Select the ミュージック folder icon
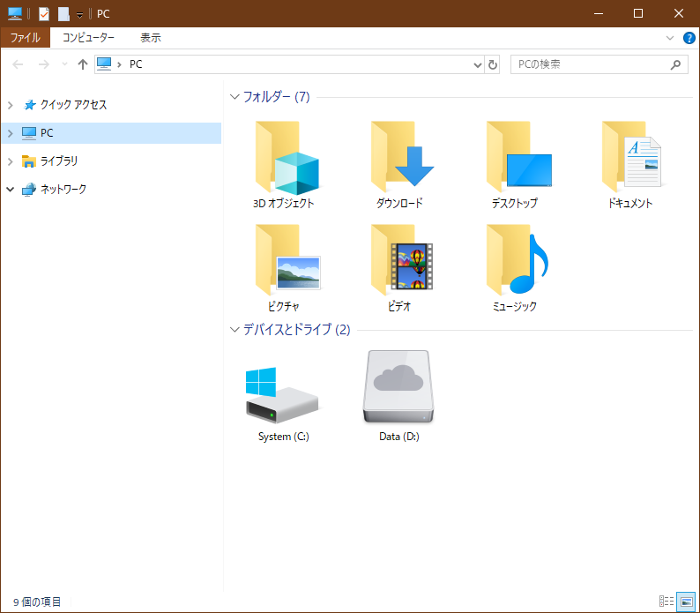700x613 pixels. tap(516, 262)
